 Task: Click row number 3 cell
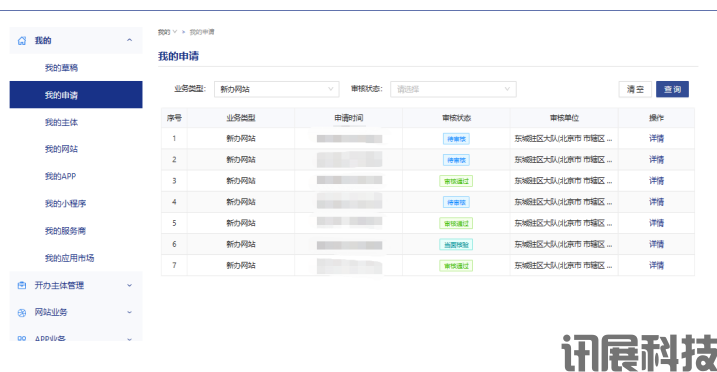pyautogui.click(x=174, y=181)
